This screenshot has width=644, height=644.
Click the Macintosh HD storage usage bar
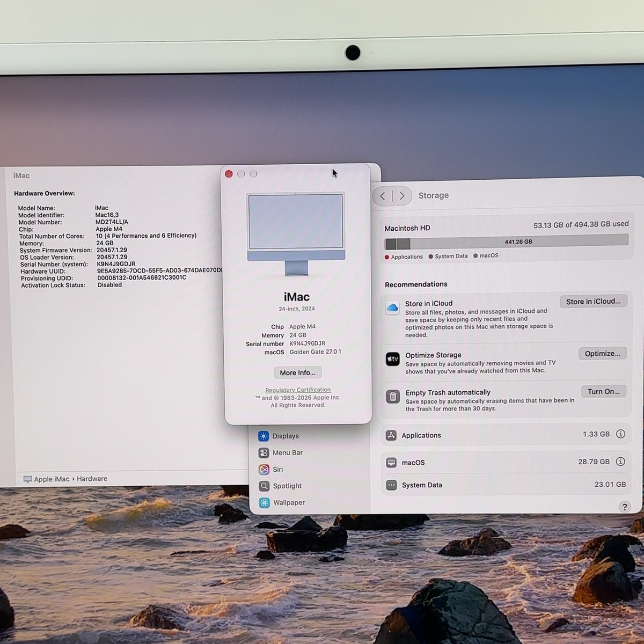click(x=506, y=242)
